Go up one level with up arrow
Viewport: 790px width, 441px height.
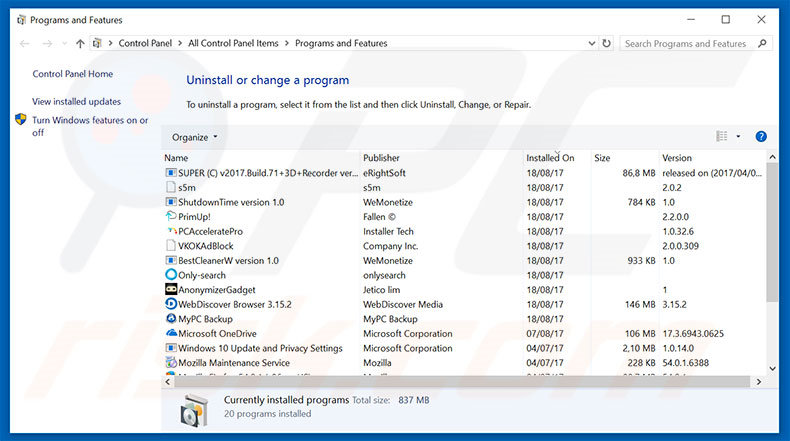click(x=80, y=44)
